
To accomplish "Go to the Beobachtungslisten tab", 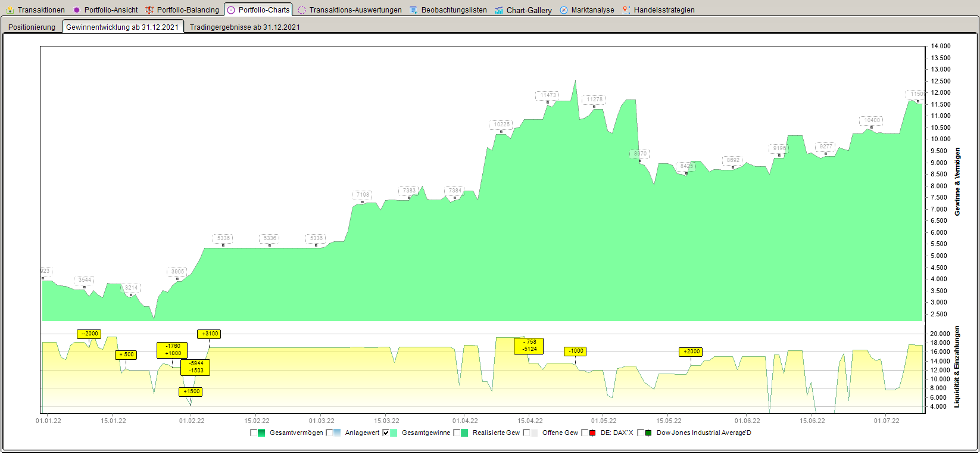I will [448, 10].
